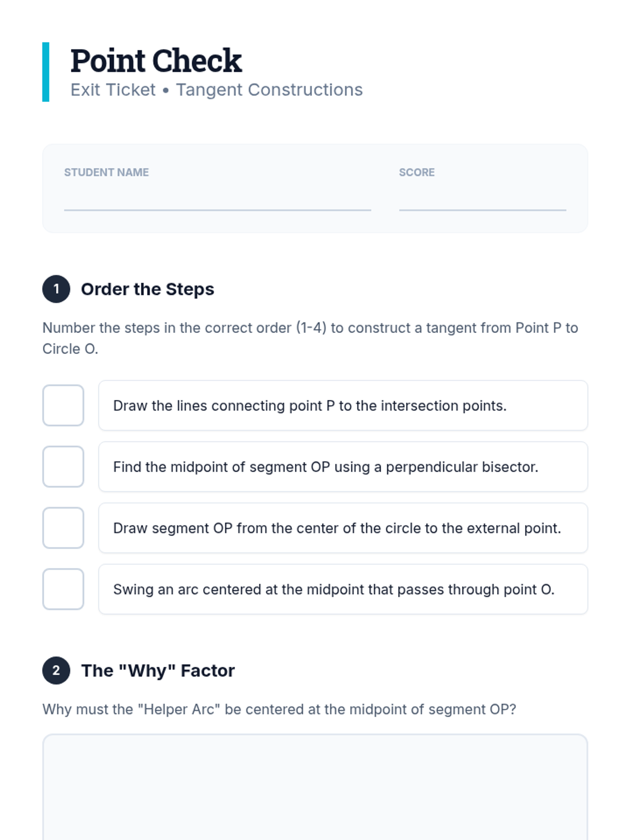Select order box for 'Find the midpoint' step

63,467
